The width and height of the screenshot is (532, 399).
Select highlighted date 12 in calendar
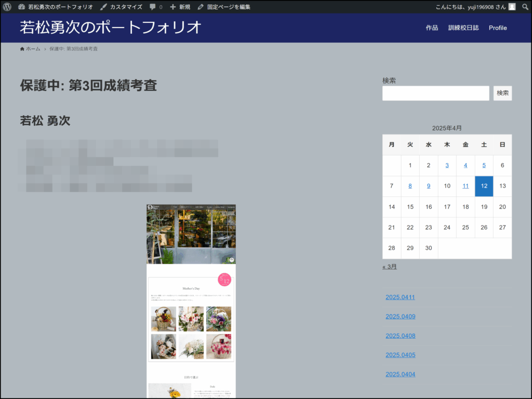click(x=484, y=186)
